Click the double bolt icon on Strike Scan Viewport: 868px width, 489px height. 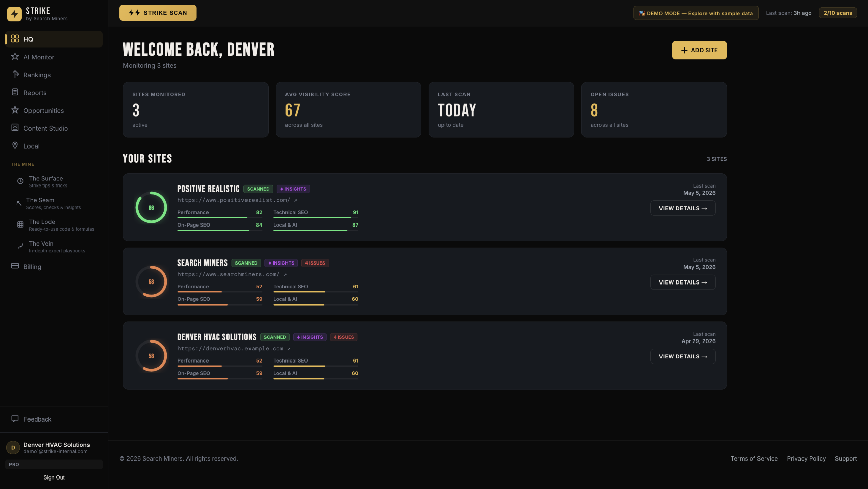pos(134,13)
